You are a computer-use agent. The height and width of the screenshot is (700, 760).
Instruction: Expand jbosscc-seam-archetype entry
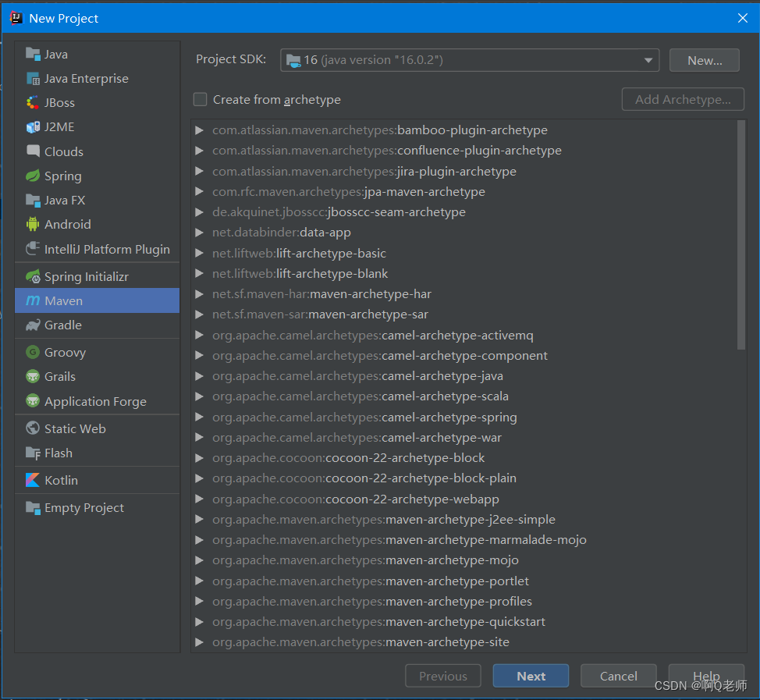coord(199,211)
